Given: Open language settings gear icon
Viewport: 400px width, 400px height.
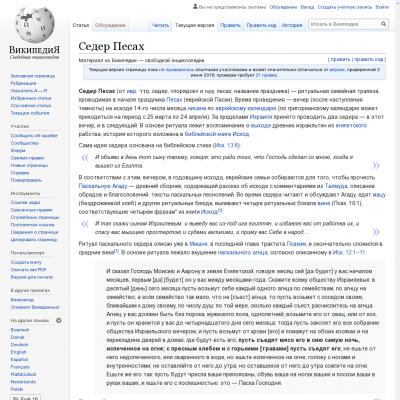Looking at the screenshot, I should (59, 320).
